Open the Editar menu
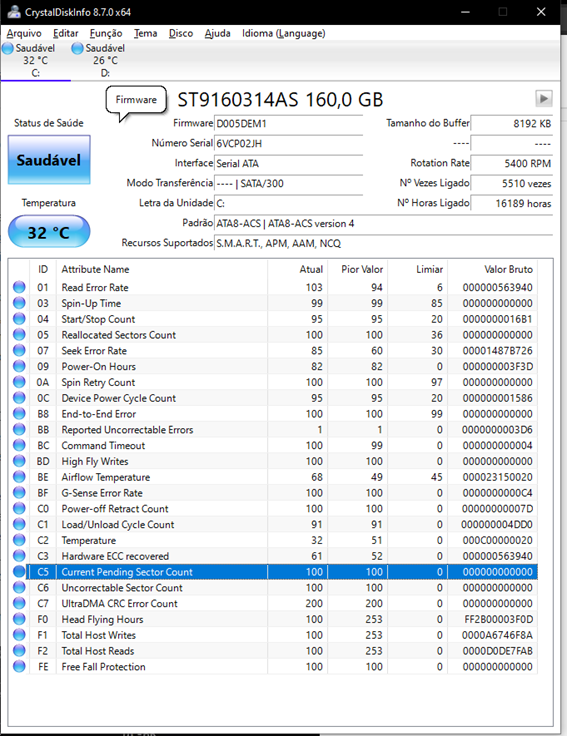This screenshot has width=567, height=736. click(66, 33)
